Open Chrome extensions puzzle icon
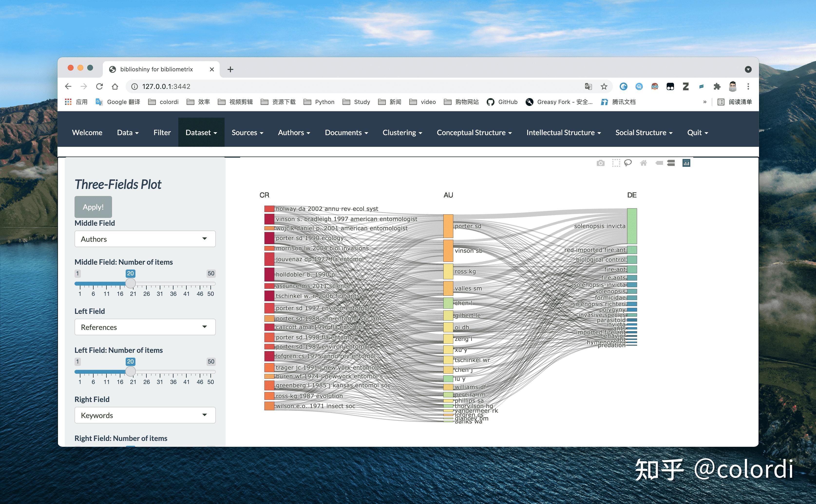The height and width of the screenshot is (504, 816). (717, 87)
